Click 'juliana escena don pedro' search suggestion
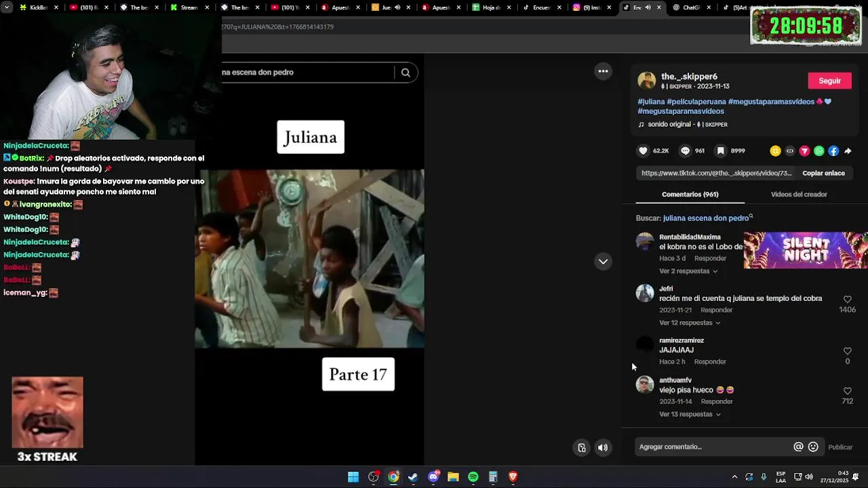Viewport: 868px width, 488px height. click(x=706, y=218)
